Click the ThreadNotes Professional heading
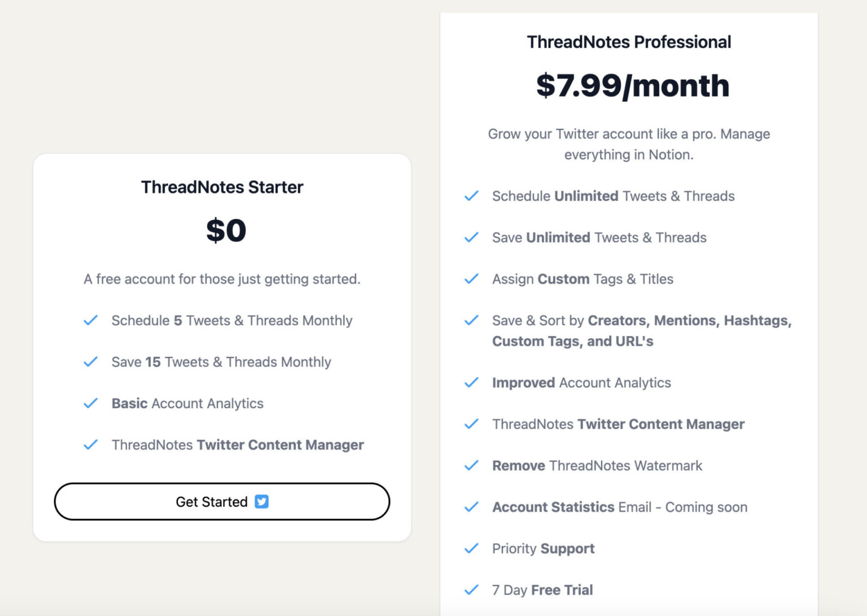This screenshot has height=616, width=867. (x=629, y=42)
